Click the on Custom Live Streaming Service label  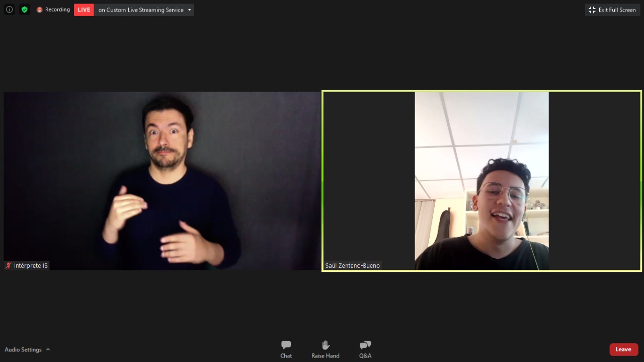(x=141, y=10)
